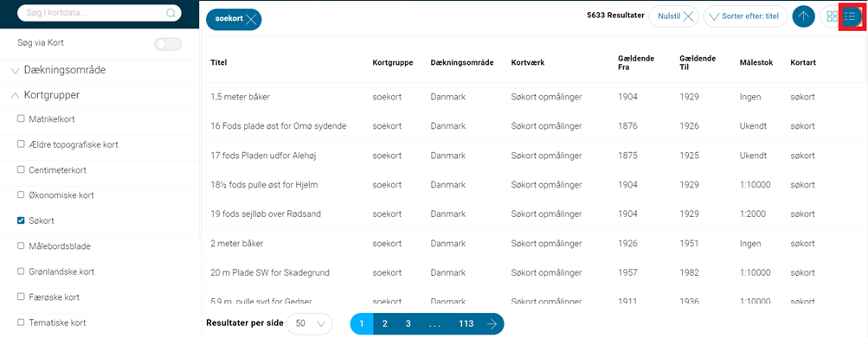Click the search magnifier icon
868x338 pixels.
(x=170, y=13)
